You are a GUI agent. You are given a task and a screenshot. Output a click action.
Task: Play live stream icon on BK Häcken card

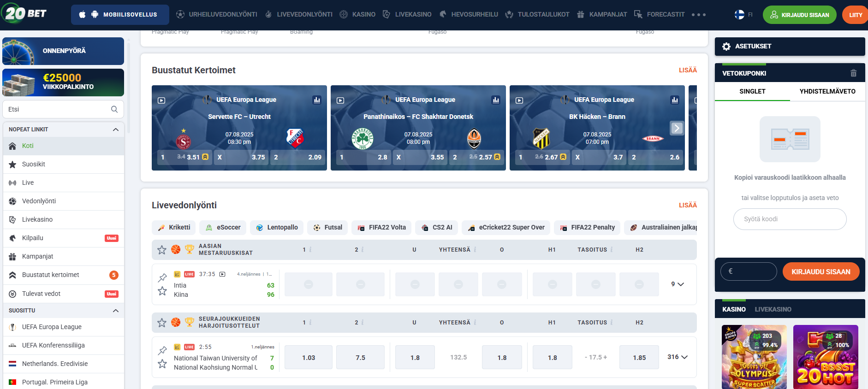(519, 100)
